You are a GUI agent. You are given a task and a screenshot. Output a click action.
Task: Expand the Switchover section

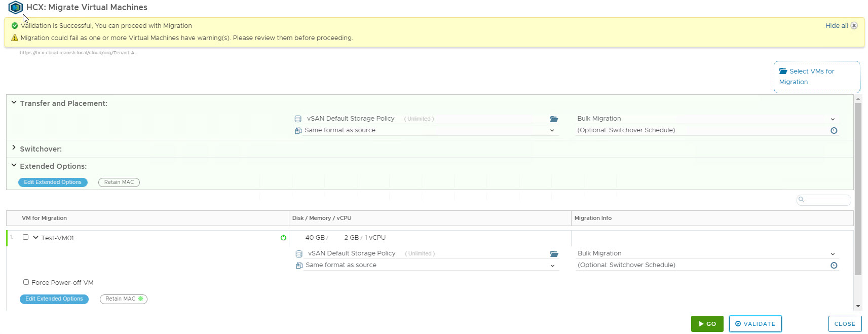pos(14,149)
